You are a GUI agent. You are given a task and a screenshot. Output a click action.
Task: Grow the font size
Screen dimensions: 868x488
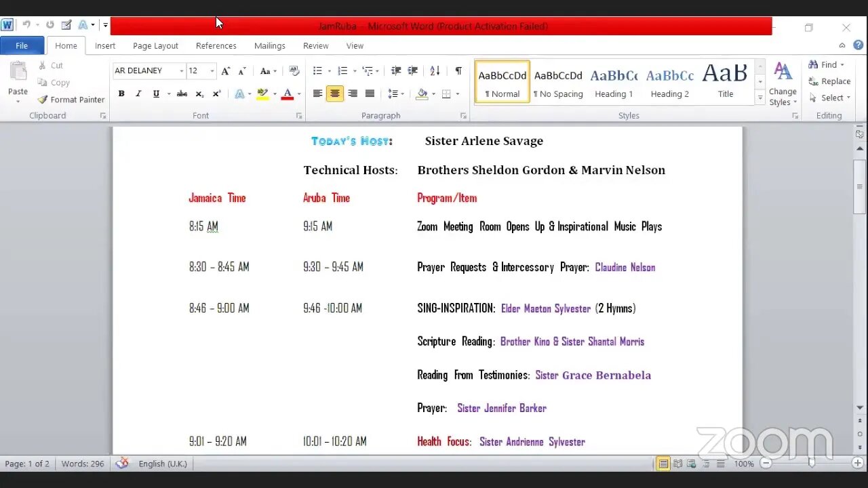(x=226, y=70)
